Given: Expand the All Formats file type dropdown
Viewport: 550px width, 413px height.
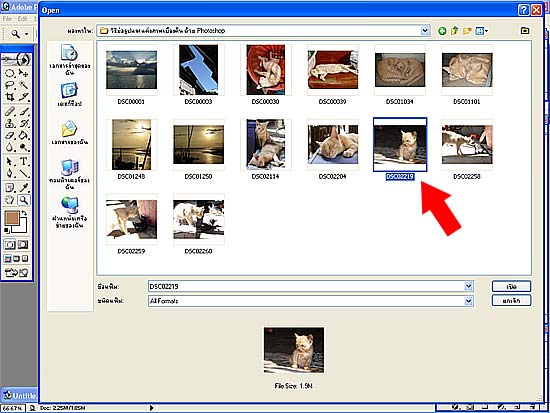Looking at the screenshot, I should tap(469, 301).
